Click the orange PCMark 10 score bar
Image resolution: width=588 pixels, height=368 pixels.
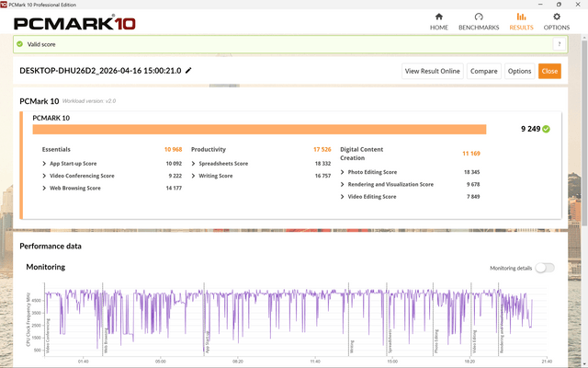coord(259,129)
